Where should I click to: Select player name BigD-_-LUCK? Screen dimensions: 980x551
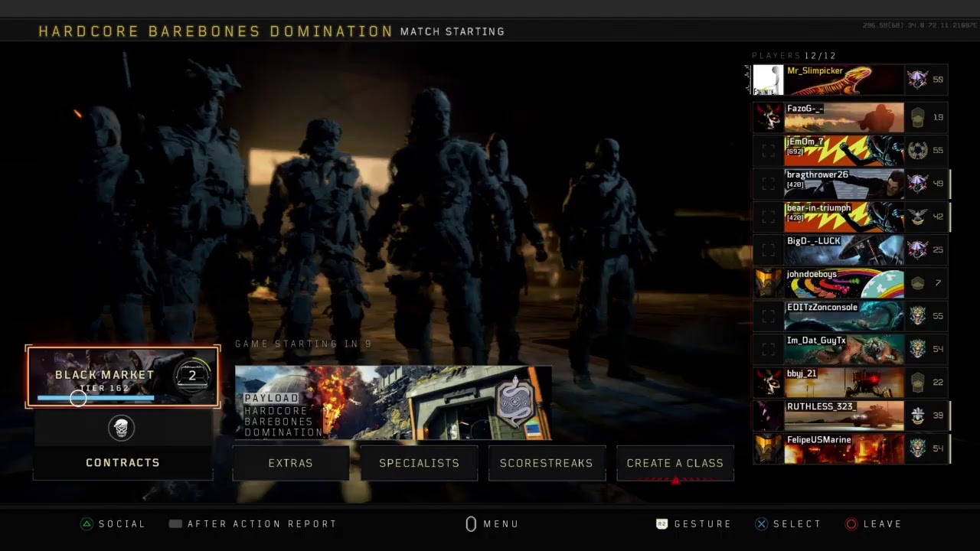click(x=814, y=241)
